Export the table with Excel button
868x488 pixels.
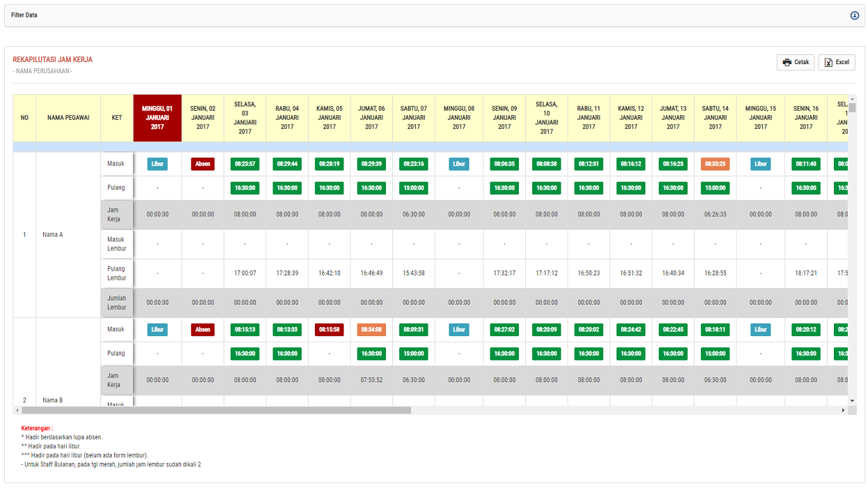[837, 62]
